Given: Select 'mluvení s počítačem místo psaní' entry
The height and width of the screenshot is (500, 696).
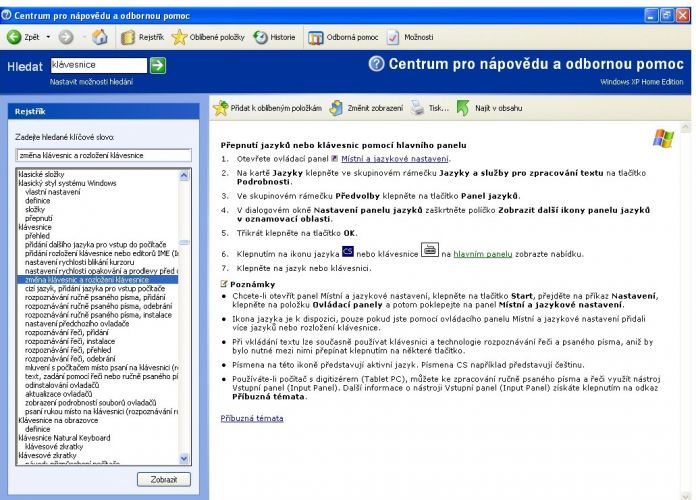Looking at the screenshot, I should pyautogui.click(x=101, y=368).
